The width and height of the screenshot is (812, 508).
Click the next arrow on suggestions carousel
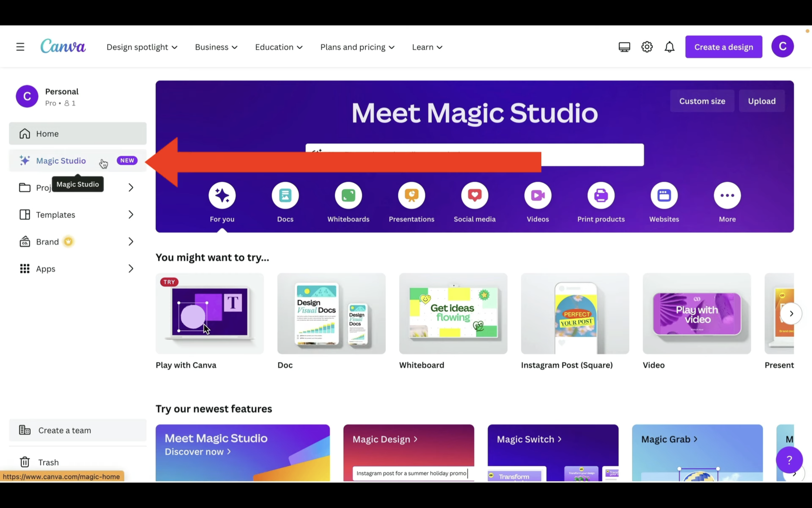click(x=791, y=314)
